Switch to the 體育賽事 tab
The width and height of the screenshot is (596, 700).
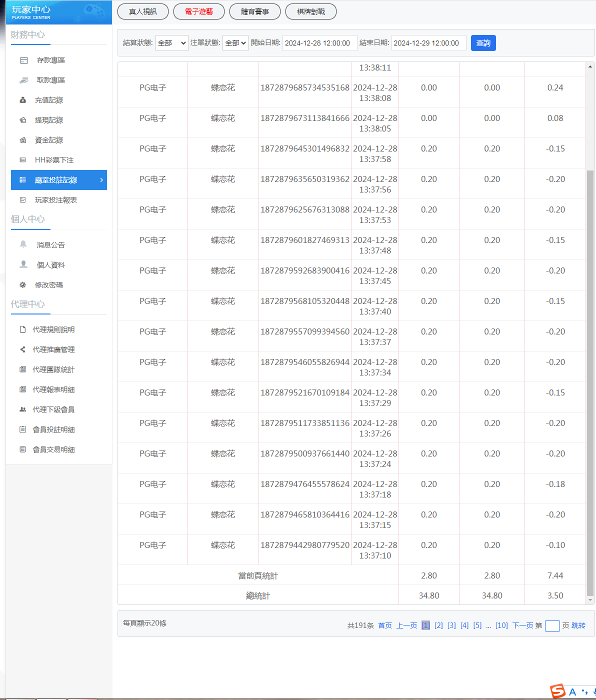(255, 11)
